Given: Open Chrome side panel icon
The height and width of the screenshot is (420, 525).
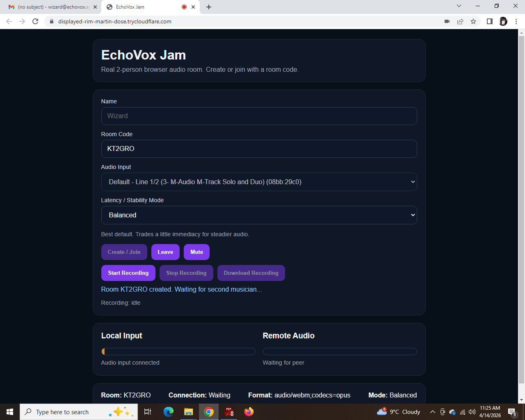Looking at the screenshot, I should pyautogui.click(x=489, y=21).
